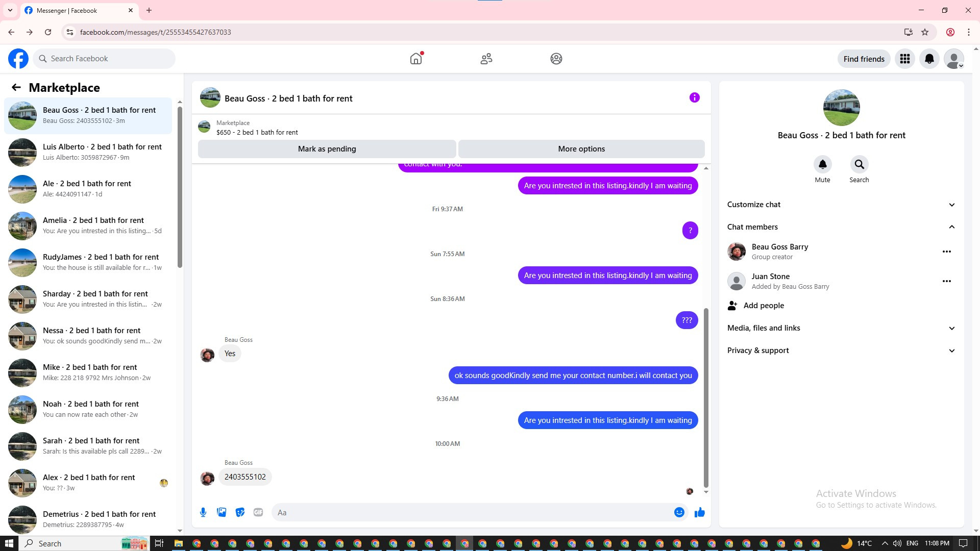
Task: Search in conversation using magnifier icon
Action: click(x=859, y=164)
